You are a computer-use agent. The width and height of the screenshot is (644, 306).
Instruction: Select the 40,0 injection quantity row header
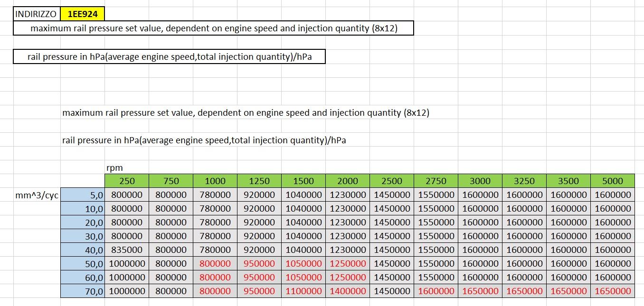pyautogui.click(x=83, y=250)
